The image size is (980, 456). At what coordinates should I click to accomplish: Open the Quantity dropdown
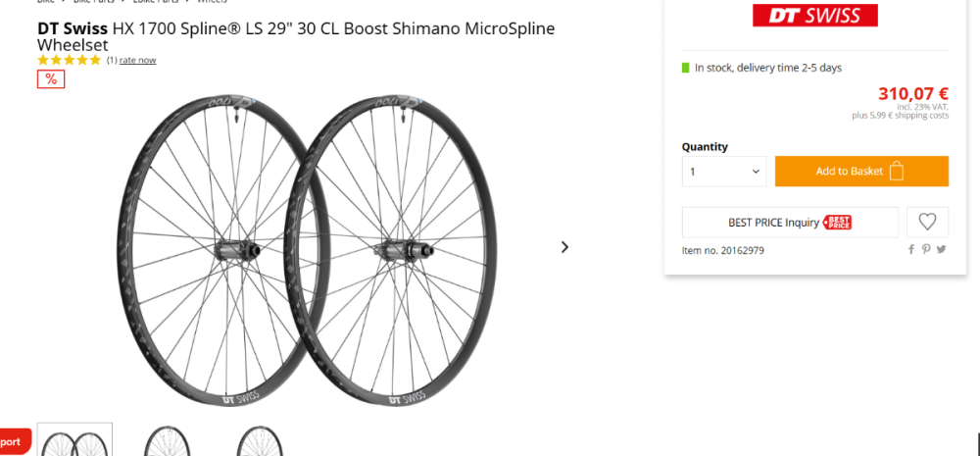(x=724, y=172)
